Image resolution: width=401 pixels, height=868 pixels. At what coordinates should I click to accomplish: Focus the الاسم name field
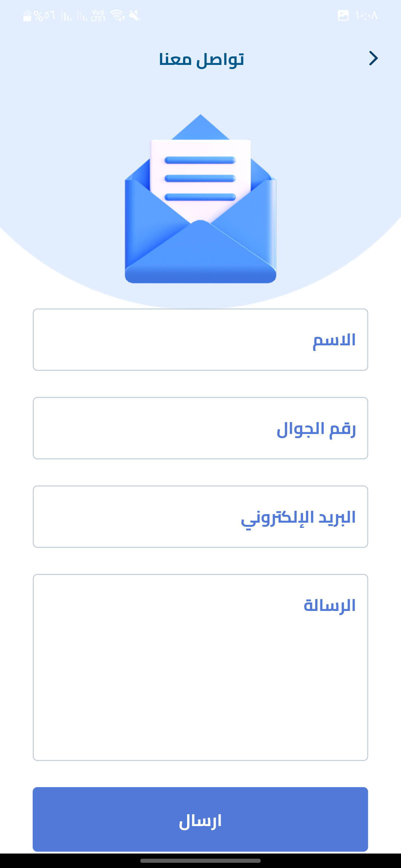(x=200, y=340)
